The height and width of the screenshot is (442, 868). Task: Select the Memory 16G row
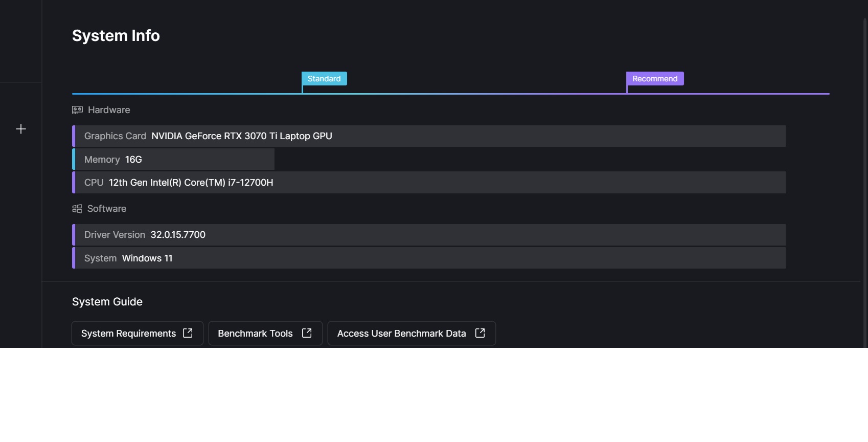click(173, 159)
